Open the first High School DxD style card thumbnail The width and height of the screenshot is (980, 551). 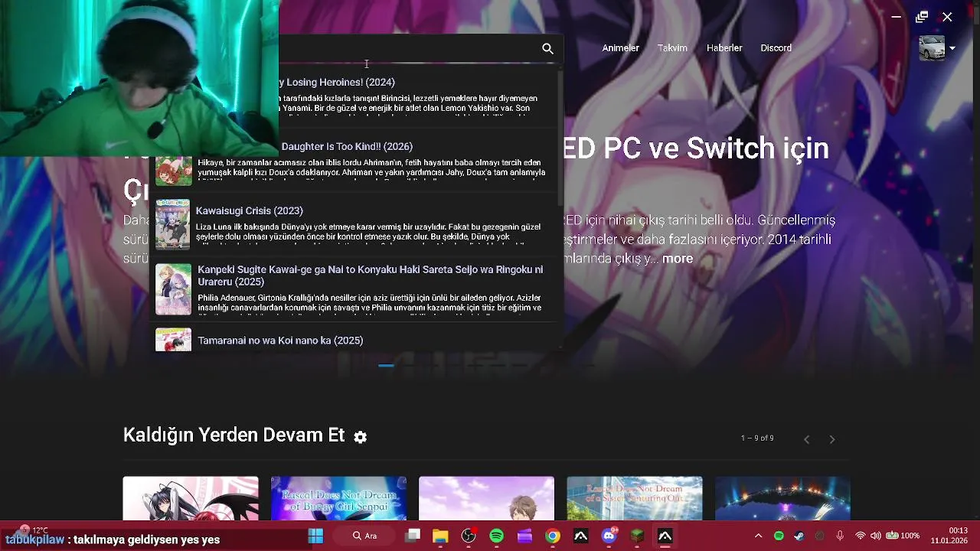tap(191, 498)
